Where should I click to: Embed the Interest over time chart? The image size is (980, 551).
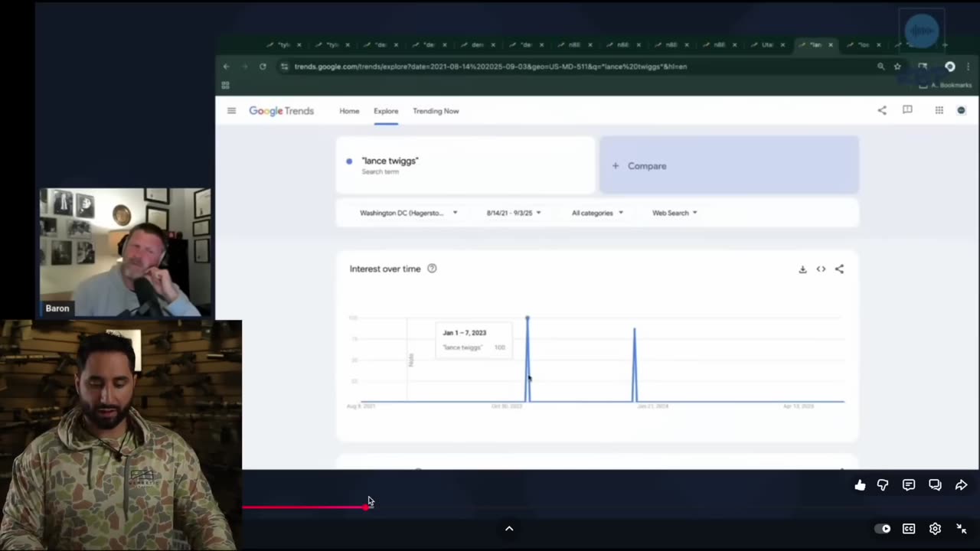[821, 269]
